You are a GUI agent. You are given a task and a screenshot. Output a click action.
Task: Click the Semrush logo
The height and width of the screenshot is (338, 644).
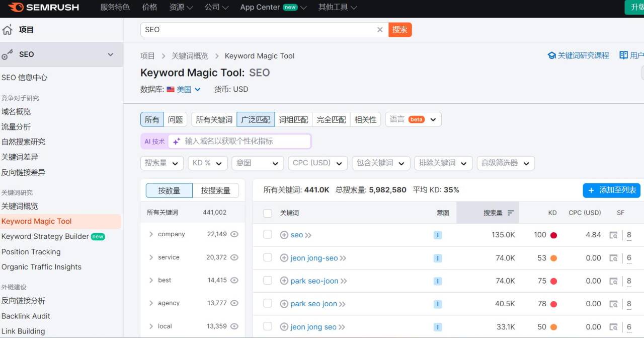pyautogui.click(x=44, y=7)
